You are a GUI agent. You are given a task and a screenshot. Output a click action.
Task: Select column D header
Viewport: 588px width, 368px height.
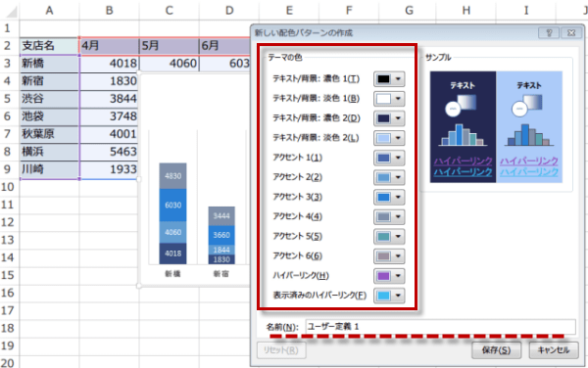pos(229,11)
